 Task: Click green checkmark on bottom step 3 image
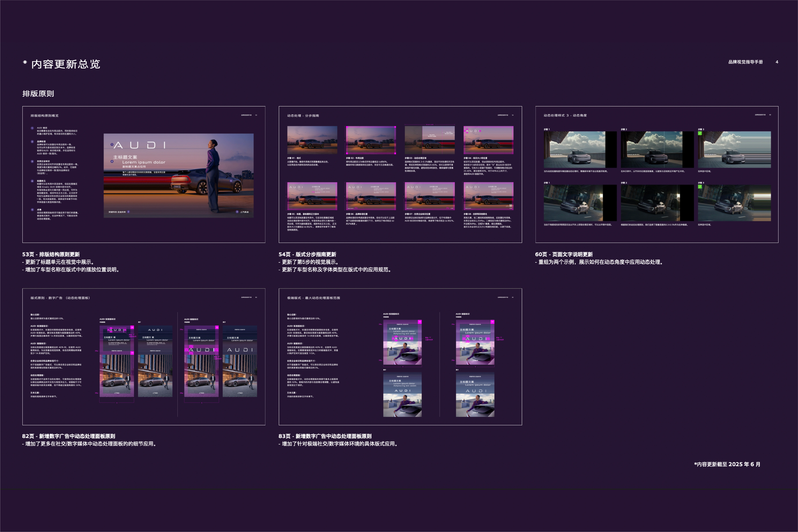click(x=700, y=187)
